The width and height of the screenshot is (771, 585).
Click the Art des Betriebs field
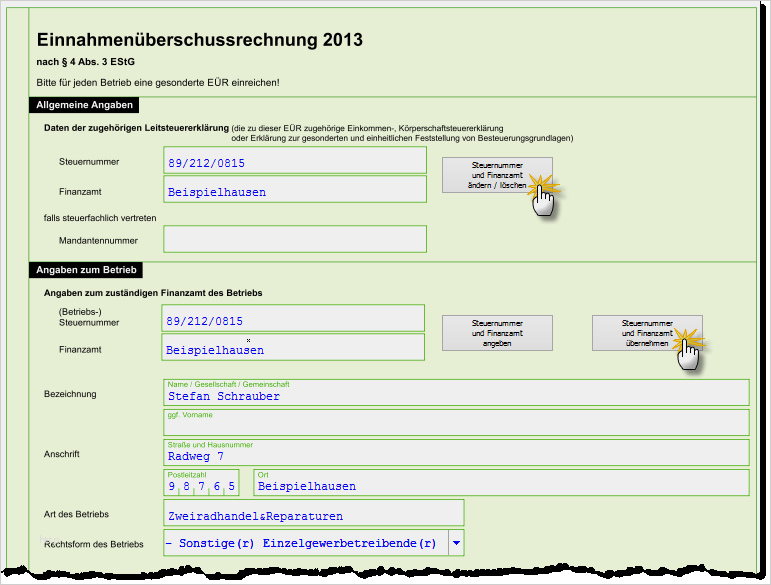(x=314, y=513)
